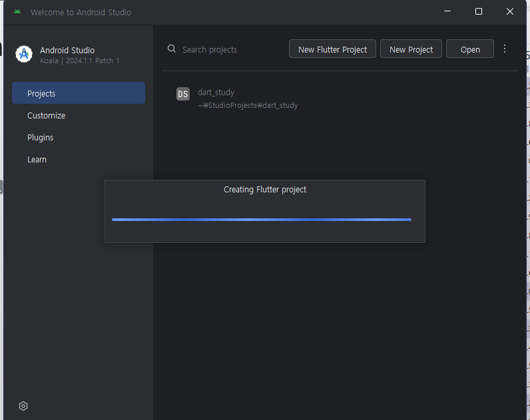
Task: Click the search magnifier icon
Action: (172, 49)
